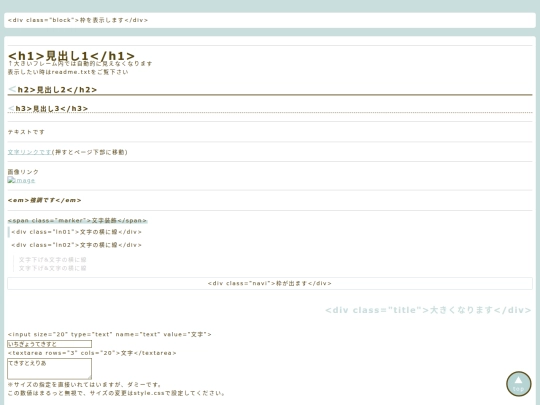Focus the いちぎょうてきすと text input

pos(50,344)
